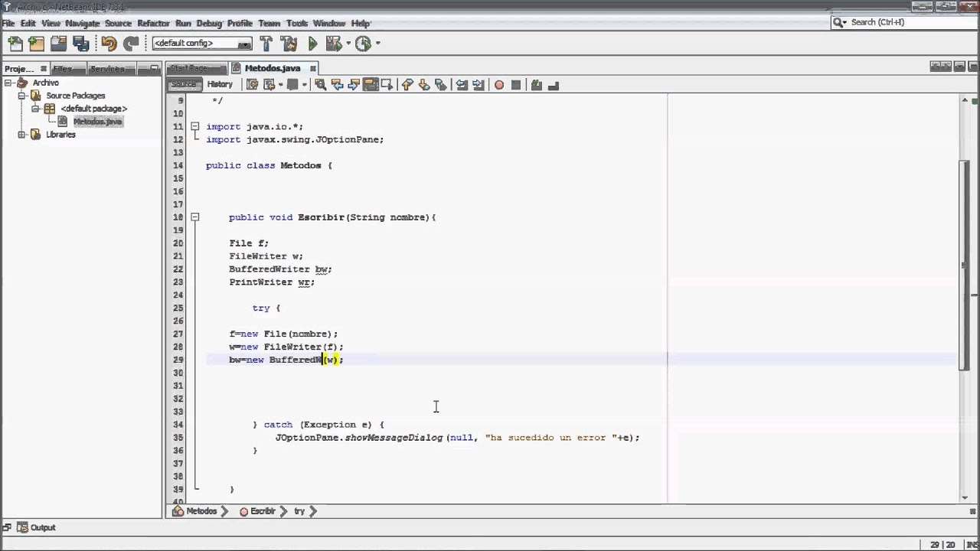
Task: Switch to Source view
Action: click(184, 84)
